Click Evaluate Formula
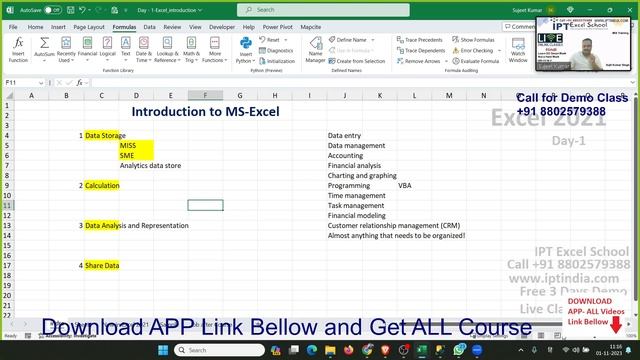640x360 pixels. 476,61
